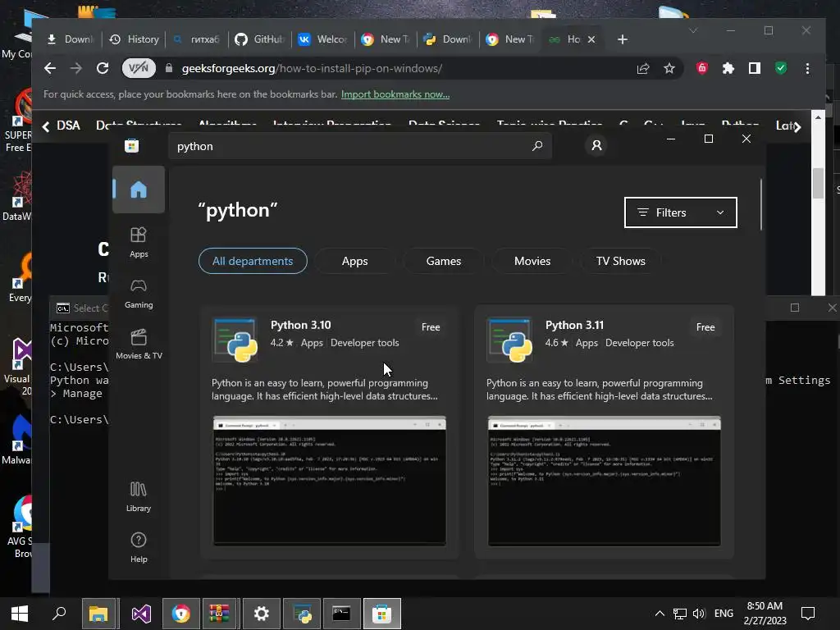Open Movies & TV in Store sidebar
The height and width of the screenshot is (630, 840).
(x=139, y=344)
